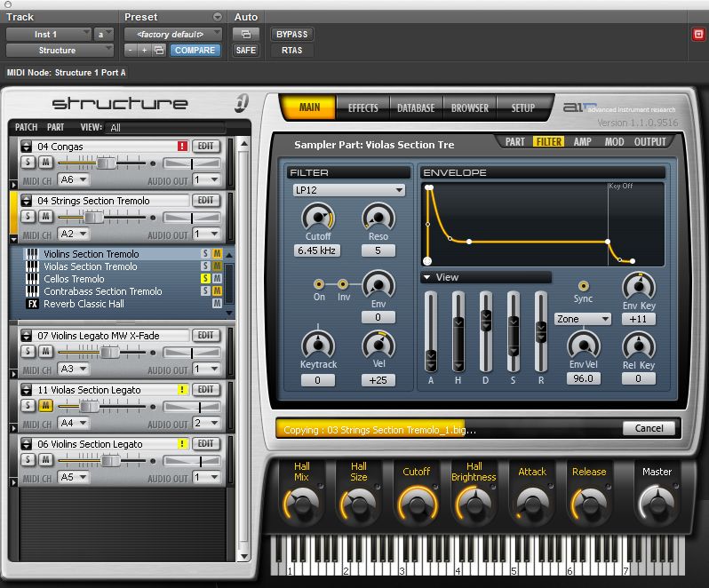The width and height of the screenshot is (709, 588).
Task: Open the Inst 1 track selector
Action: [49, 35]
